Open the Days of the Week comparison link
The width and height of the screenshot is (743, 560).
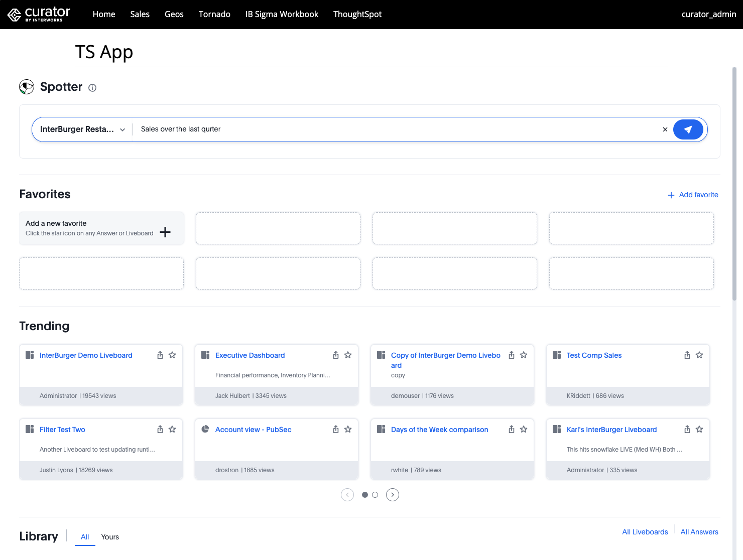(439, 430)
